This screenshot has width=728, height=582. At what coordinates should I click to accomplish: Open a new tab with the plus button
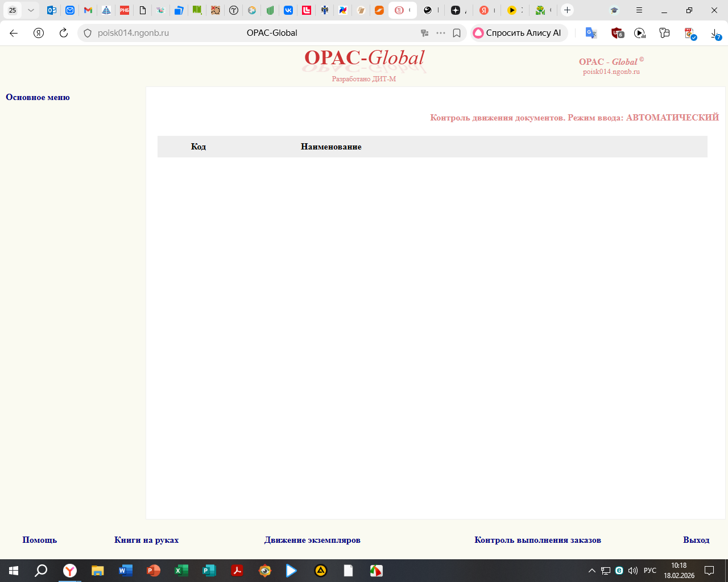click(x=567, y=10)
